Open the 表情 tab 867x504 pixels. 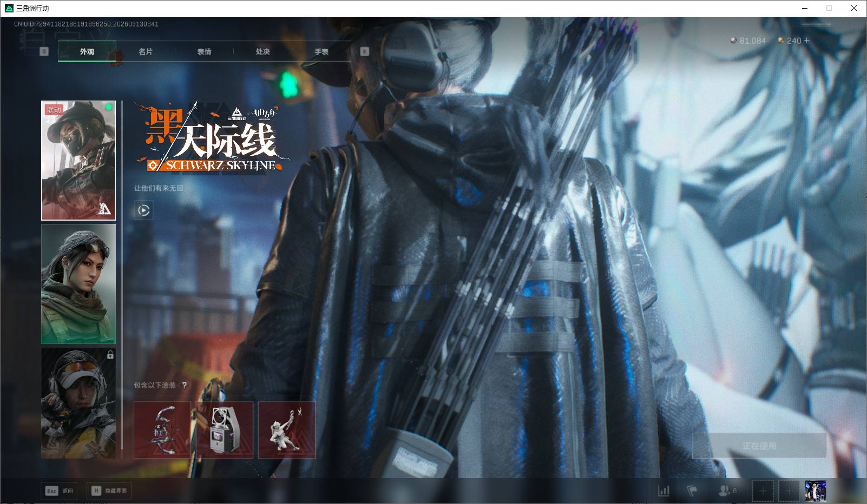(x=204, y=52)
